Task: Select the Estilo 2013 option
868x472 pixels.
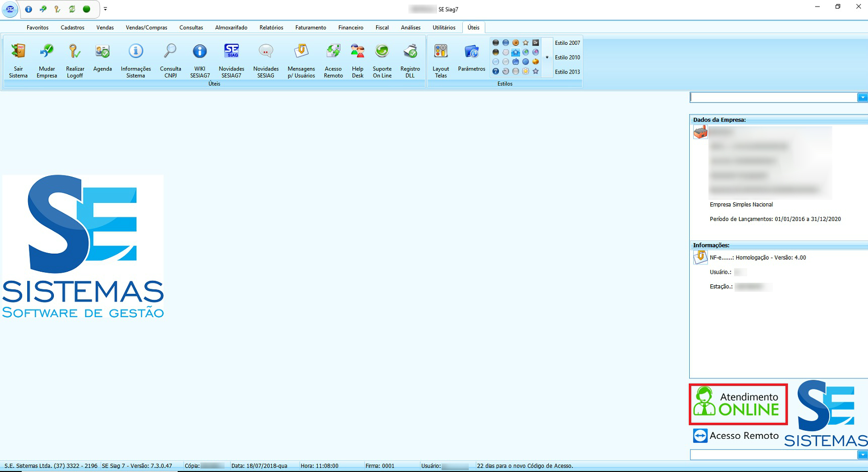Action: click(567, 72)
